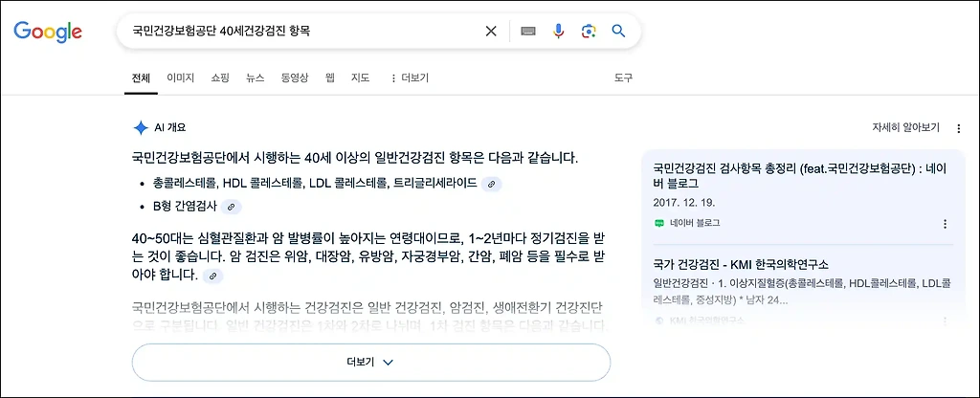Click the Google logo

(x=48, y=32)
